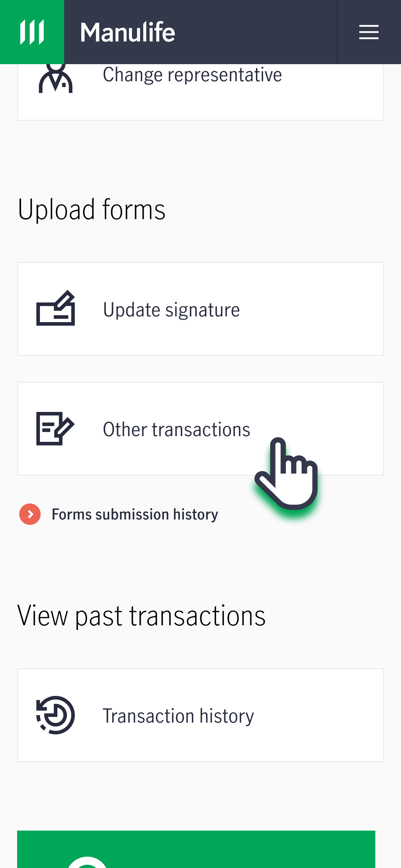Click the red chevron arrow circle
This screenshot has height=868, width=401.
(x=30, y=514)
